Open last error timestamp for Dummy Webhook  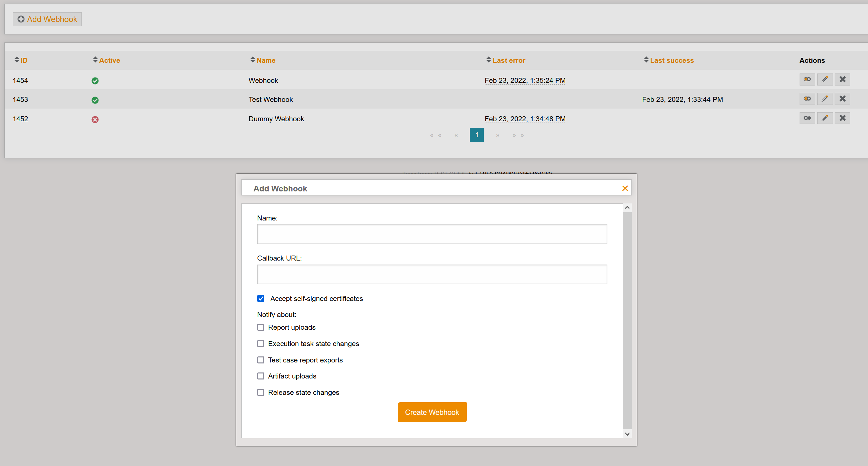pos(525,119)
